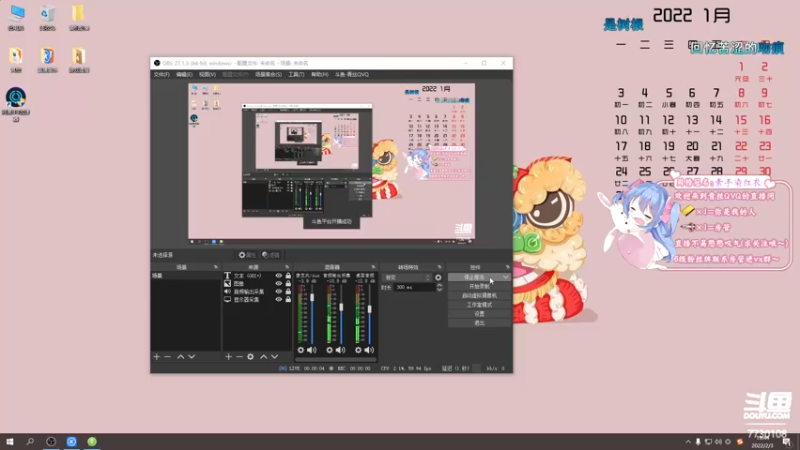Image resolution: width=800 pixels, height=450 pixels.
Task: Pop out the 转场特效 dock panel
Action: click(439, 267)
